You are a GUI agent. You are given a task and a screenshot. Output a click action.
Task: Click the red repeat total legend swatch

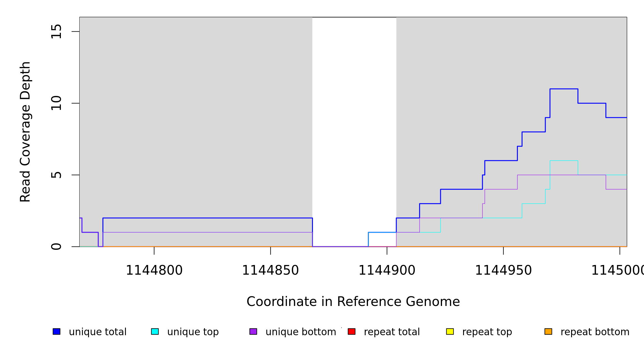[352, 332]
